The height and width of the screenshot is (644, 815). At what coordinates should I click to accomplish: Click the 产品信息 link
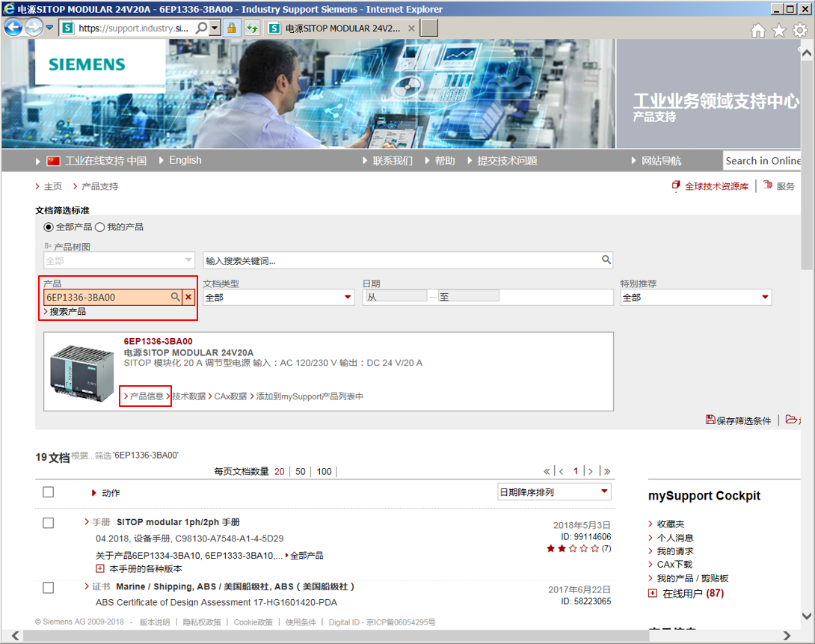(147, 396)
